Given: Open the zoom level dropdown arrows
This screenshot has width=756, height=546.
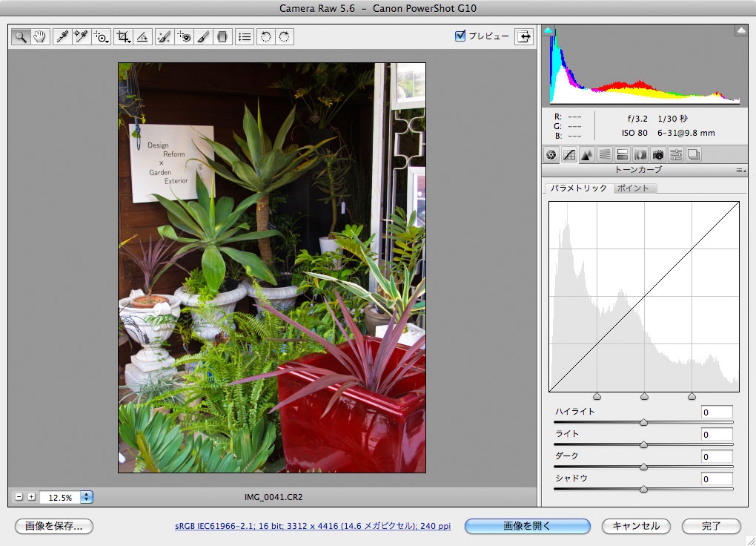Looking at the screenshot, I should coord(86,497).
